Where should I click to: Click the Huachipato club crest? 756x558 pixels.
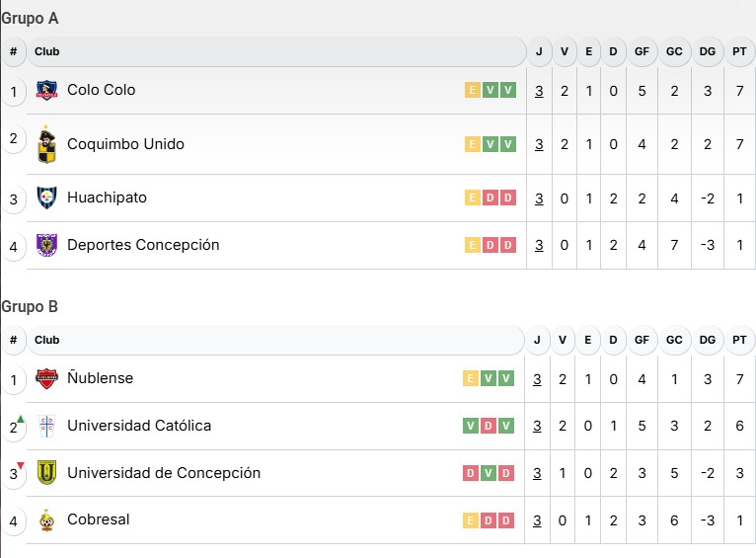tap(46, 198)
